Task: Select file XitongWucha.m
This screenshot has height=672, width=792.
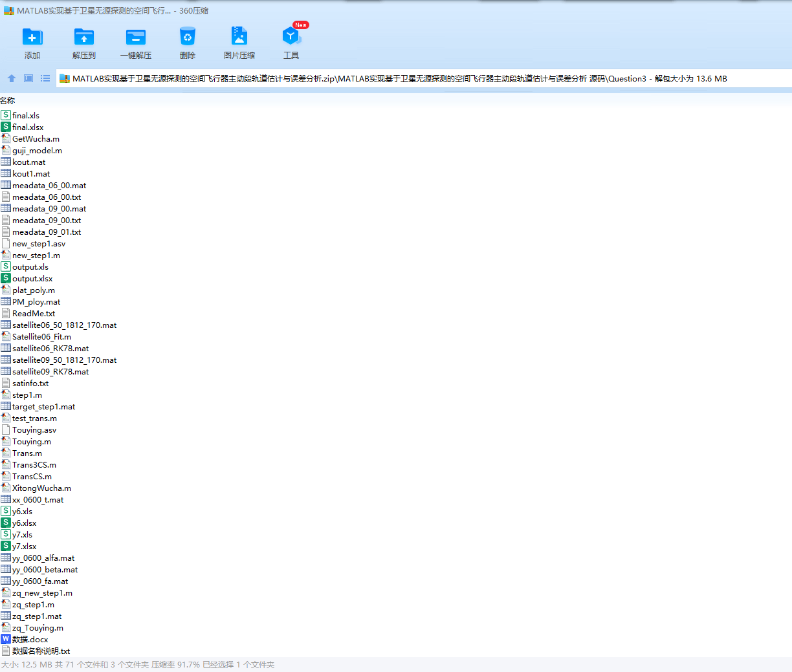Action: click(42, 488)
